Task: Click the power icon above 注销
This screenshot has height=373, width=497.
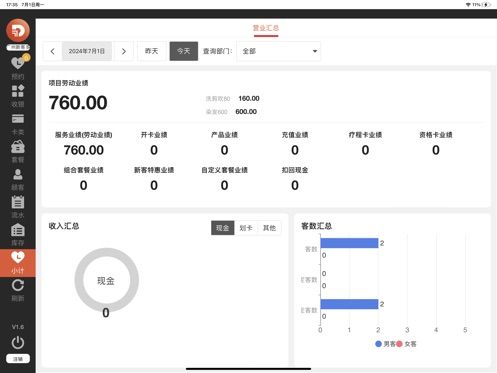Action: click(18, 342)
